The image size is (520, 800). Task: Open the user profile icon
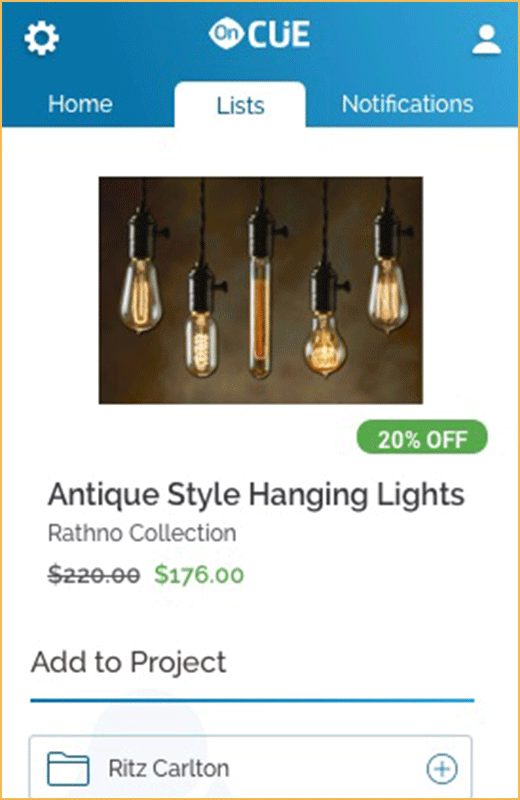pyautogui.click(x=486, y=39)
